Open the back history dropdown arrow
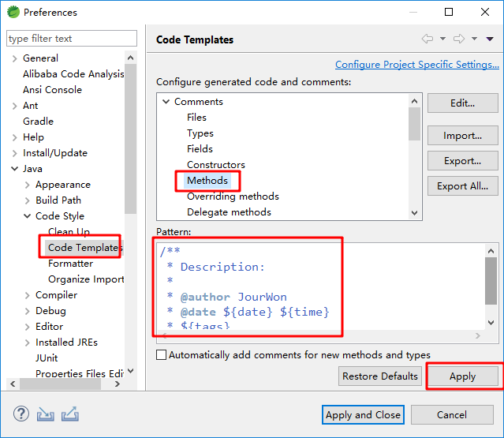 pyautogui.click(x=442, y=39)
